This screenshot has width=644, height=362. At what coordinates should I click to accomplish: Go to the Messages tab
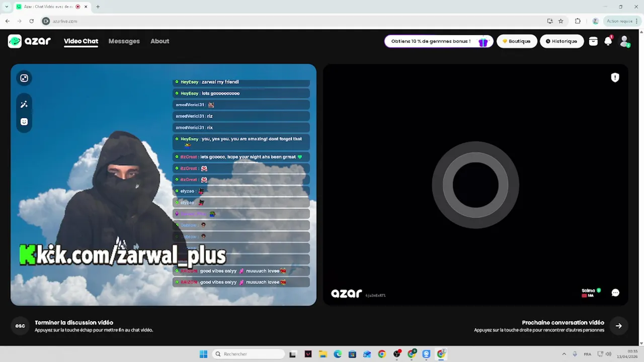click(124, 41)
